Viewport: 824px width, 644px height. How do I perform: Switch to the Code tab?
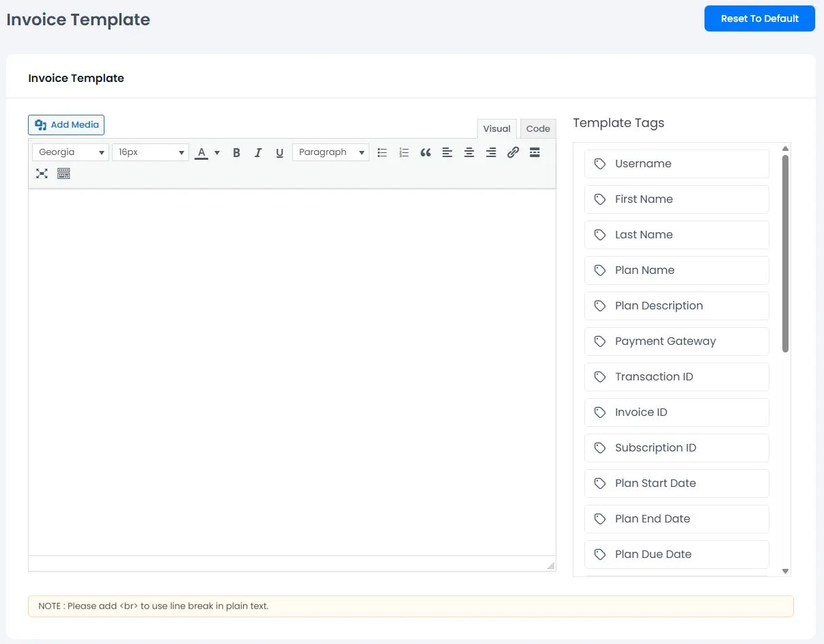coord(537,128)
